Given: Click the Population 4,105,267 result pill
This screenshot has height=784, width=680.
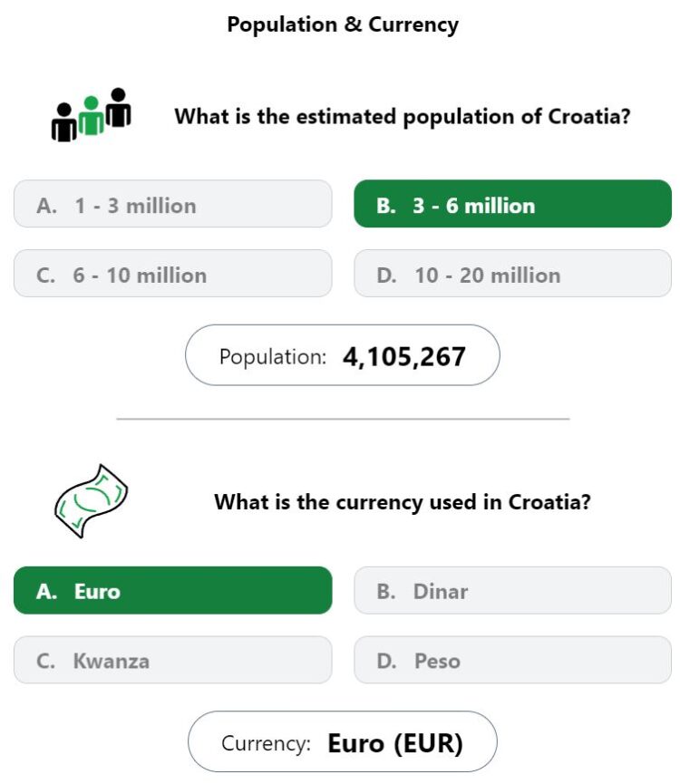Looking at the screenshot, I should 343,355.
